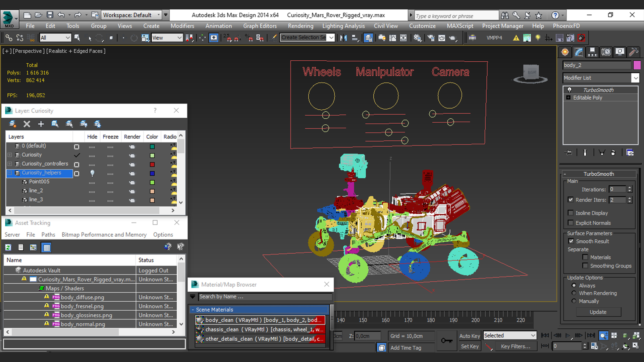Select the Always update option
Viewport: 644px width, 362px height.
[574, 286]
